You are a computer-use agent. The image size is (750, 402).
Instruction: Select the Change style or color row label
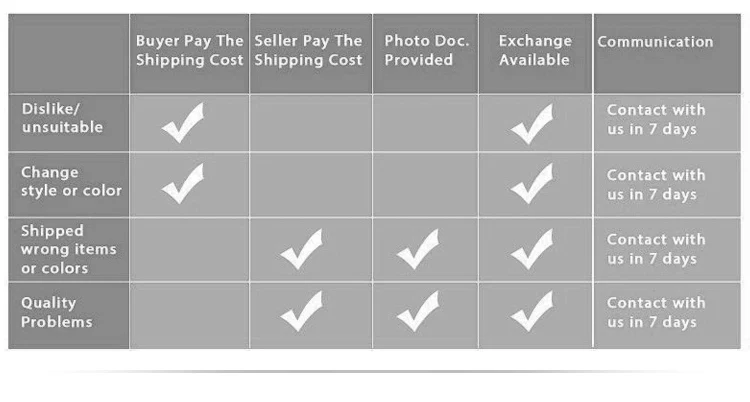[71, 181]
